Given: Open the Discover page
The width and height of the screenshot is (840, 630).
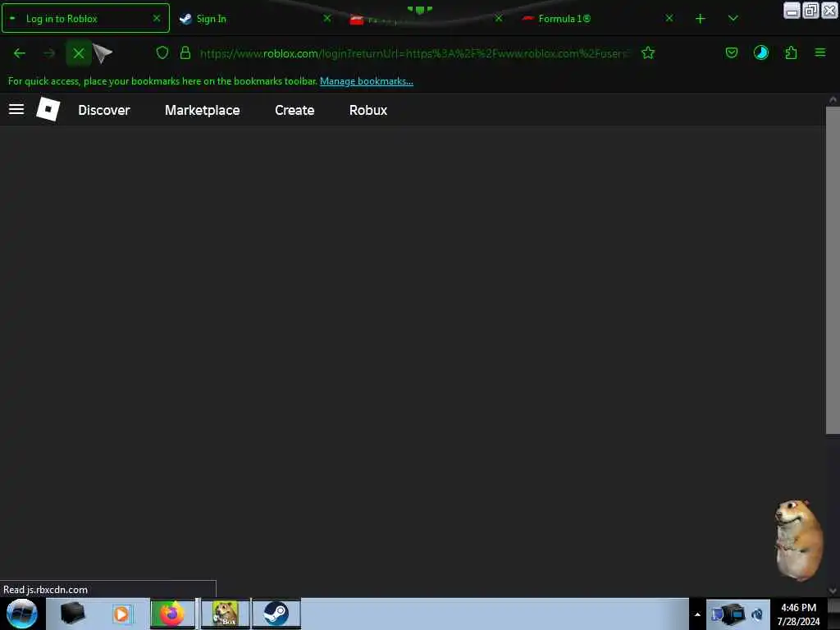Looking at the screenshot, I should (104, 111).
